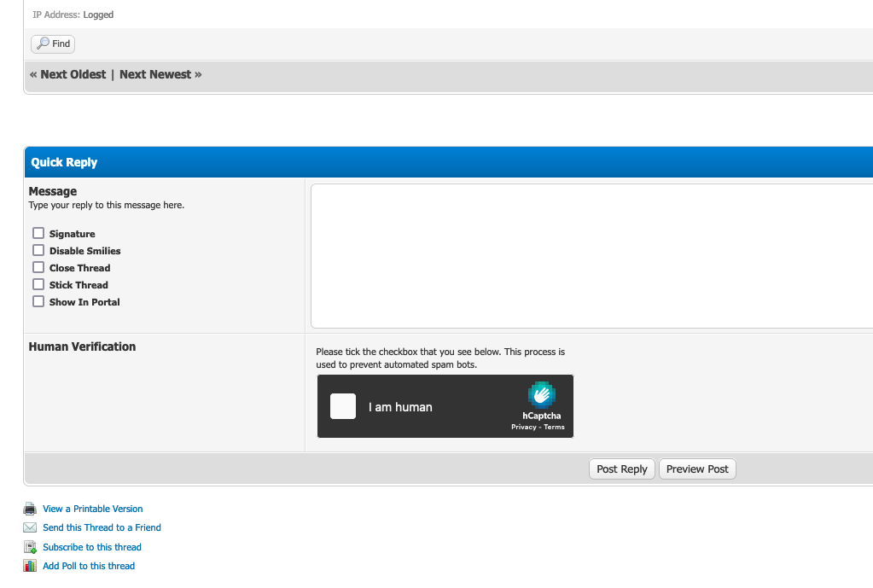Check the Close Thread option
The image size is (873, 588).
pyautogui.click(x=38, y=267)
